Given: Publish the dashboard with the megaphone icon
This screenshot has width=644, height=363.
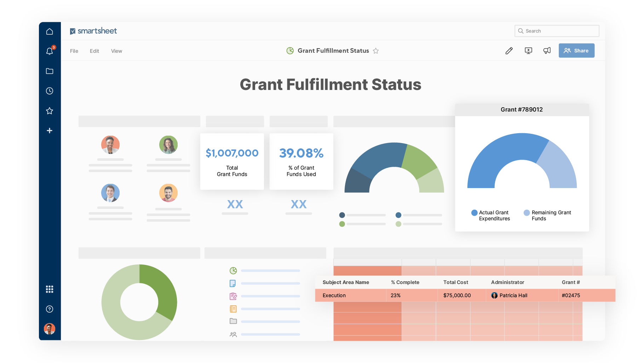Looking at the screenshot, I should click(547, 51).
